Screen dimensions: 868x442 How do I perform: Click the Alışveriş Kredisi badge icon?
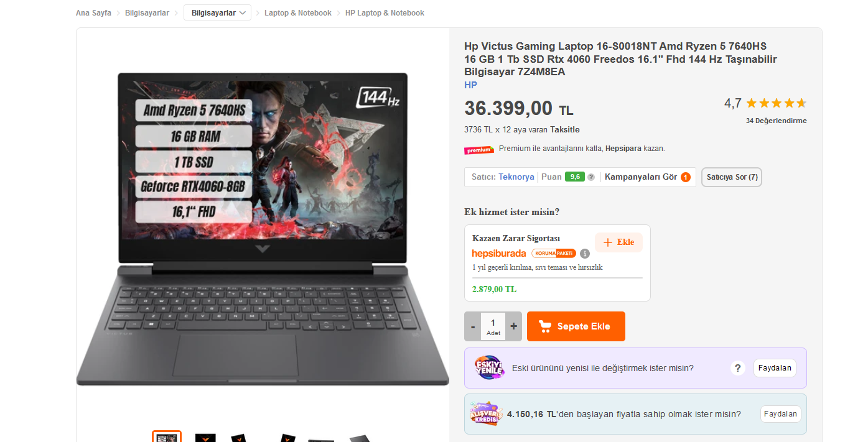coord(485,414)
